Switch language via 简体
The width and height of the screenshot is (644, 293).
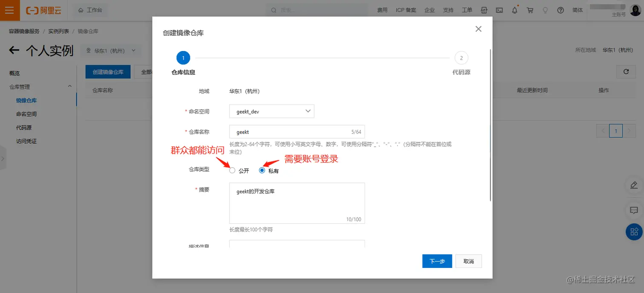578,10
